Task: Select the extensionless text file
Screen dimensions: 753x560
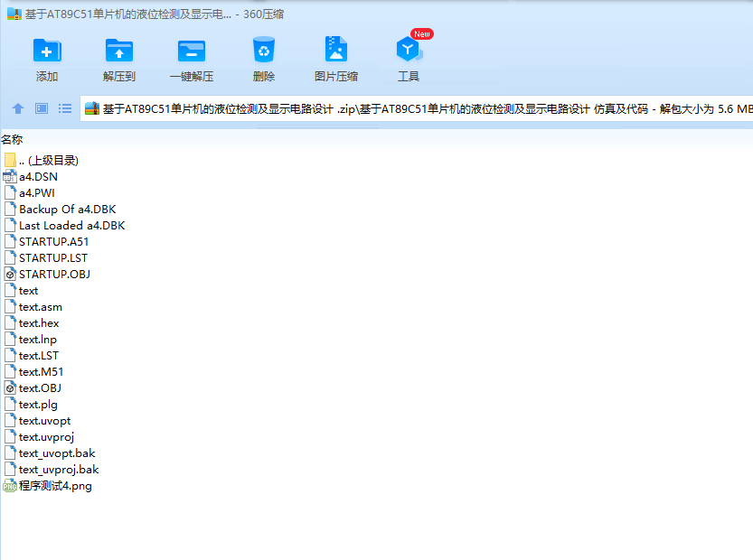Action: pos(28,291)
